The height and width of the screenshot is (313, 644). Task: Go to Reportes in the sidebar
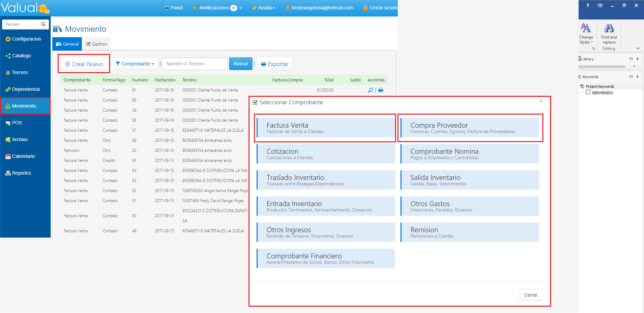point(21,173)
